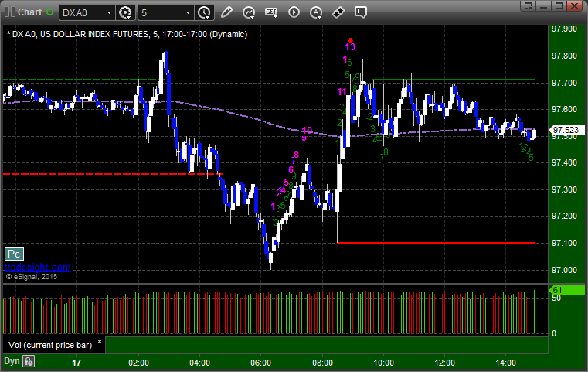
Task: Click the trade arrows icon
Action: [x=338, y=12]
